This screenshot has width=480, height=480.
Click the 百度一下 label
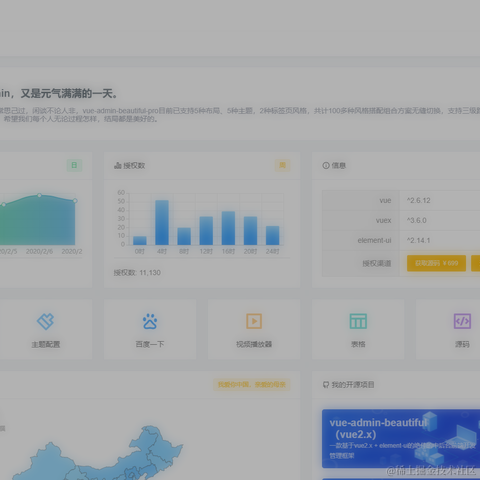150,344
